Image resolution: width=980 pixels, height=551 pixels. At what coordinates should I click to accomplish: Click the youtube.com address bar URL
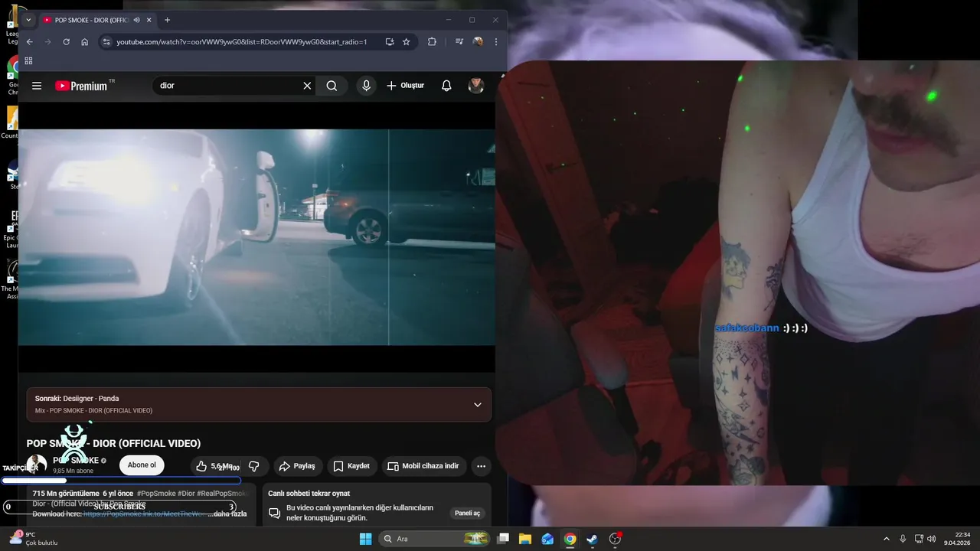[242, 42]
